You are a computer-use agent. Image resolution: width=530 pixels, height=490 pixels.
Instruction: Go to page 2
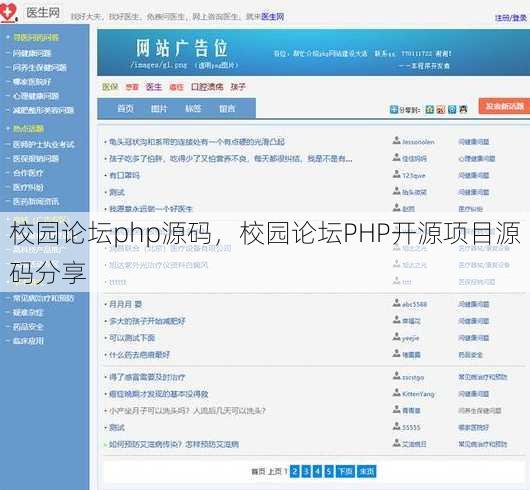pyautogui.click(x=295, y=471)
